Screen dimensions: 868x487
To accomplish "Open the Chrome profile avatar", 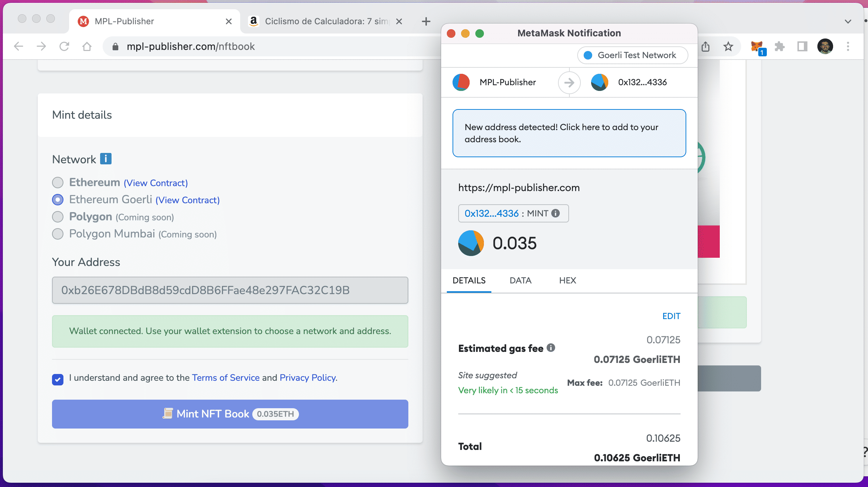I will pos(825,46).
